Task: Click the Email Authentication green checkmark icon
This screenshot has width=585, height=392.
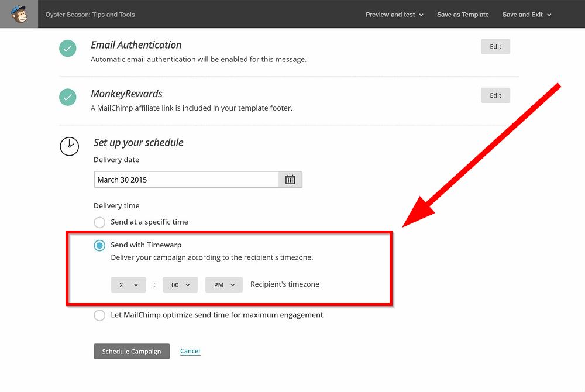Action: pos(68,49)
